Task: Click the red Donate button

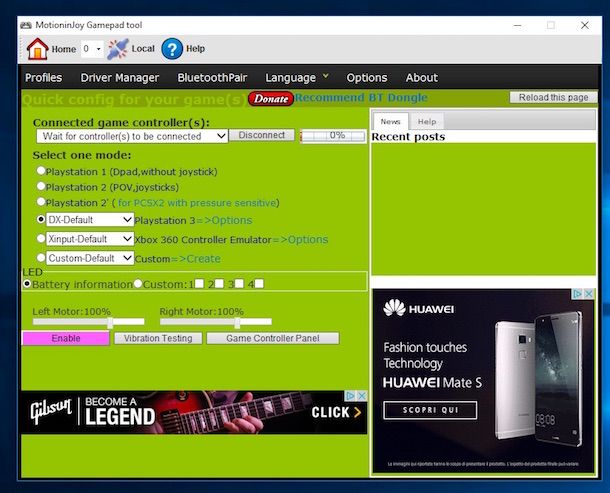Action: [271, 99]
